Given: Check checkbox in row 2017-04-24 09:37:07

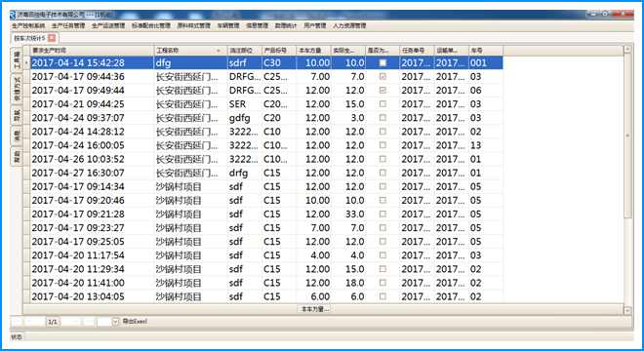Looking at the screenshot, I should [382, 118].
